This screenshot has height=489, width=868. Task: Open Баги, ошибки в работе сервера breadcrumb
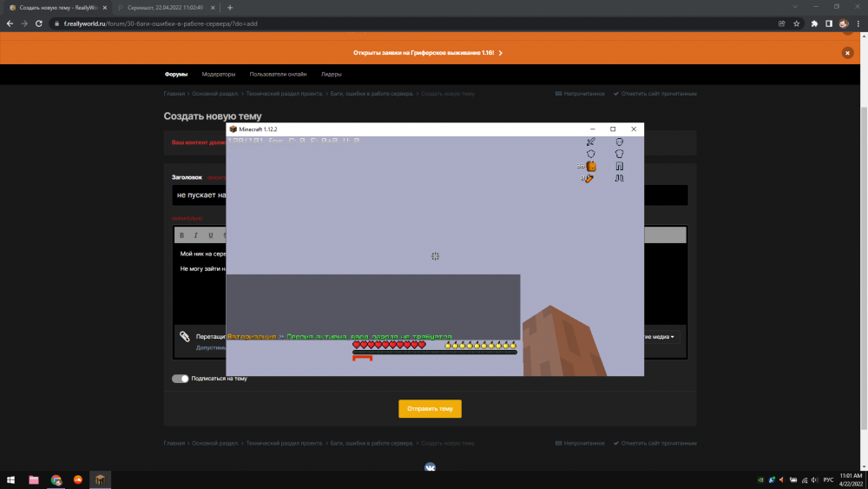click(x=372, y=94)
